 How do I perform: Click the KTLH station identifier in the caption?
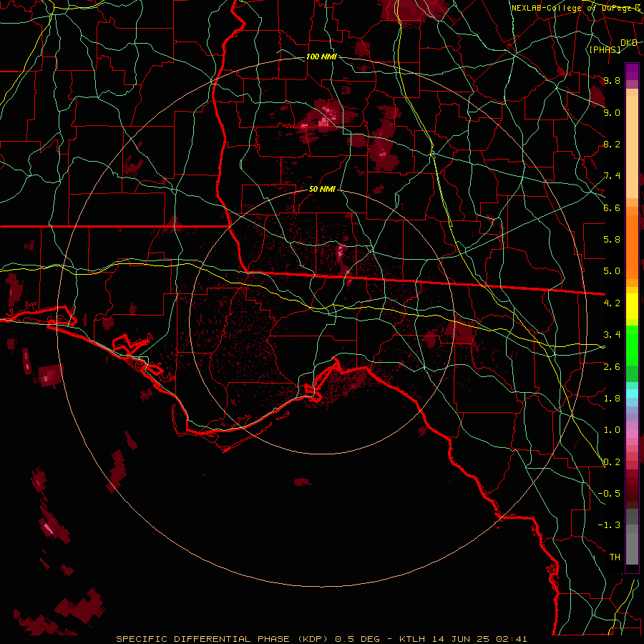pyautogui.click(x=412, y=639)
